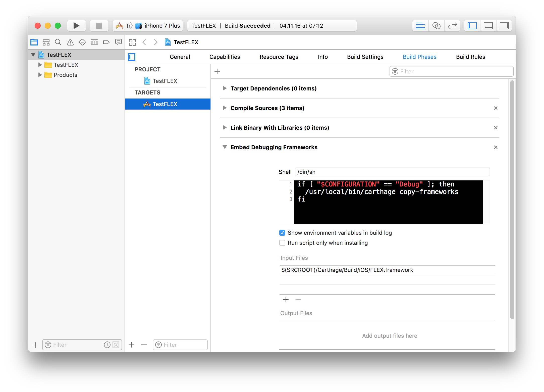Uncheck Show environment variables in build log
544x392 pixels.
tap(282, 233)
